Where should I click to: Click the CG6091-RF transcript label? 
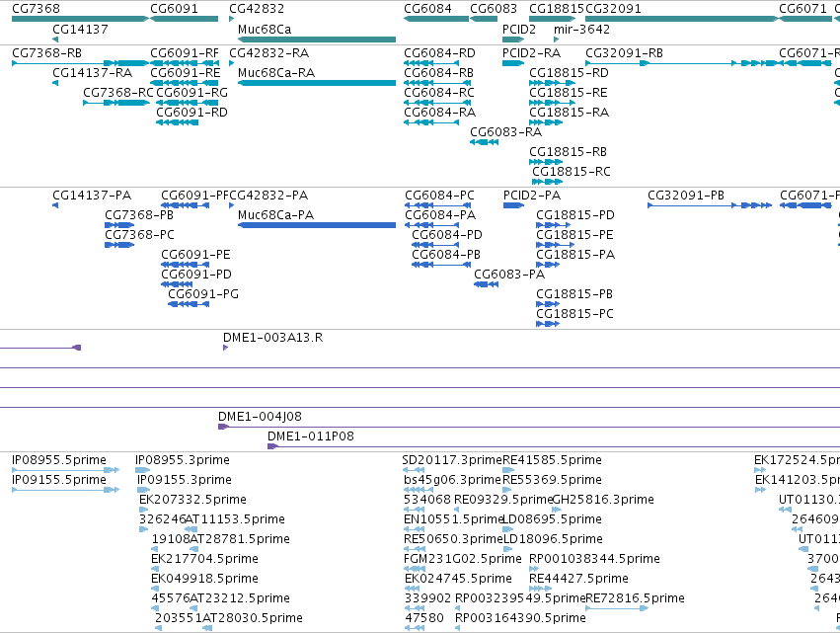(185, 53)
